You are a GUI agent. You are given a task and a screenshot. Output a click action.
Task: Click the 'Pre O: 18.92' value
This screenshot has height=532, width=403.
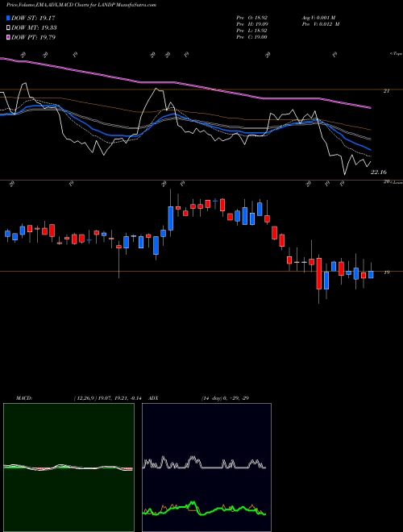coord(252,18)
